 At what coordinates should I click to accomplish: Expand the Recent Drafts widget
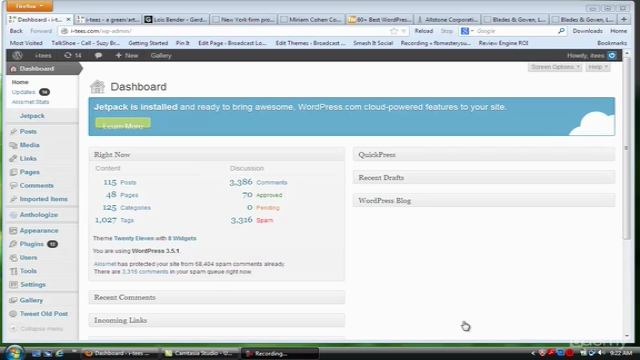pyautogui.click(x=484, y=178)
